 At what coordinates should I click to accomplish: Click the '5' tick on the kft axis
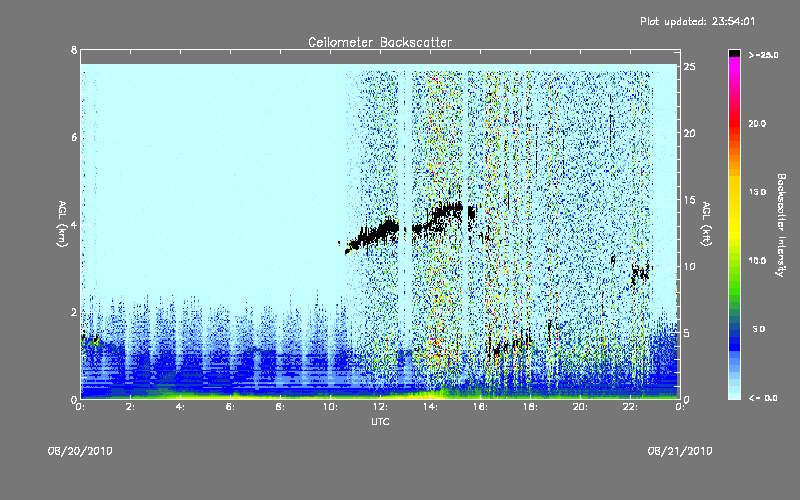pos(687,333)
